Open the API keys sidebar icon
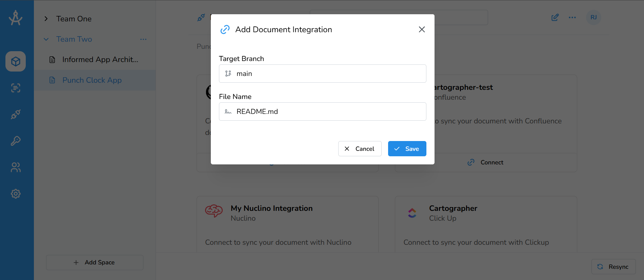Screen dimensions: 644x280 point(16,141)
